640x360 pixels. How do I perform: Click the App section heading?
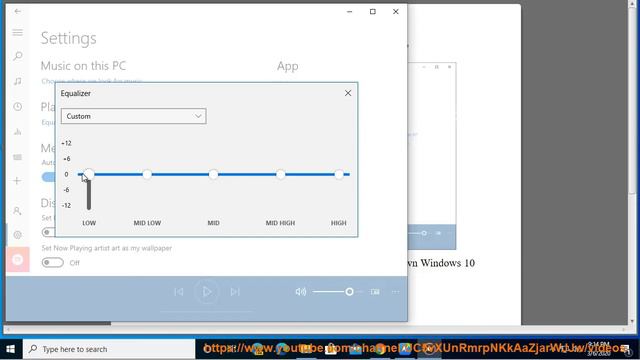coord(288,66)
